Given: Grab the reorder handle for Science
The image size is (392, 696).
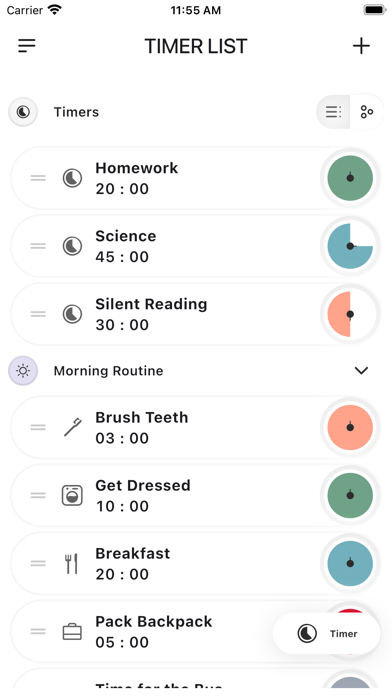Looking at the screenshot, I should (x=38, y=246).
